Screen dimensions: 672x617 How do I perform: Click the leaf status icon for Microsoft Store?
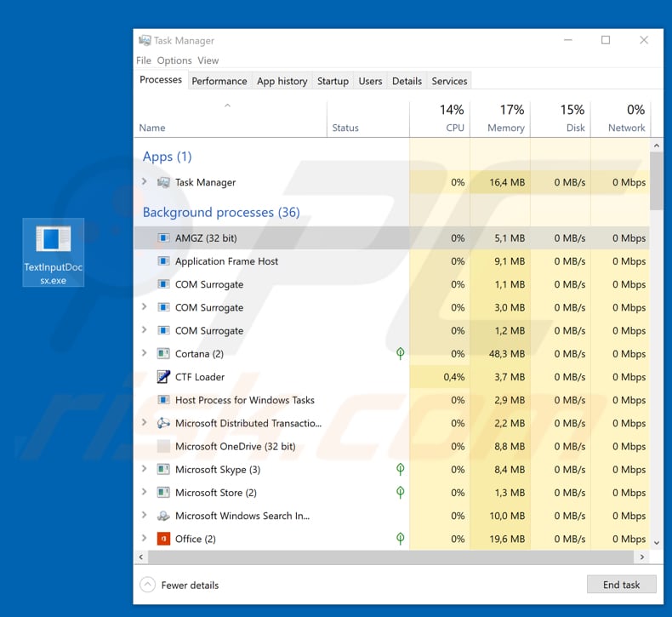tap(401, 492)
